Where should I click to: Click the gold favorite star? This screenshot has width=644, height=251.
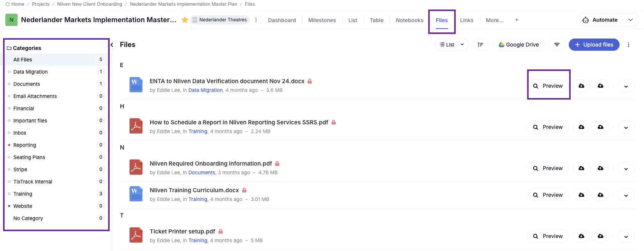pyautogui.click(x=185, y=20)
